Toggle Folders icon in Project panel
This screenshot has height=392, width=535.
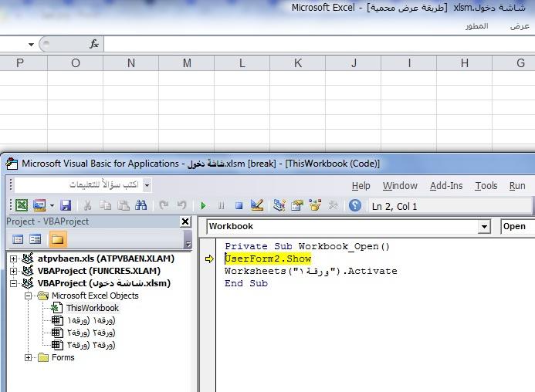point(58,239)
